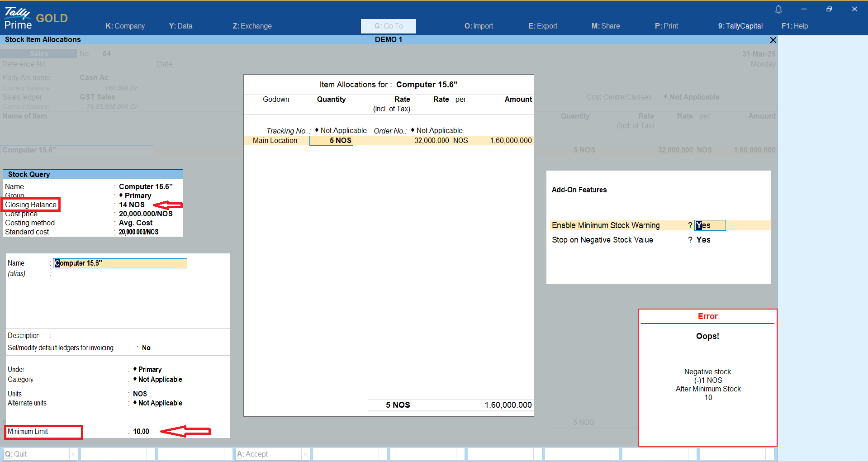
Task: Minimize the TallyPrime window
Action: tap(804, 10)
